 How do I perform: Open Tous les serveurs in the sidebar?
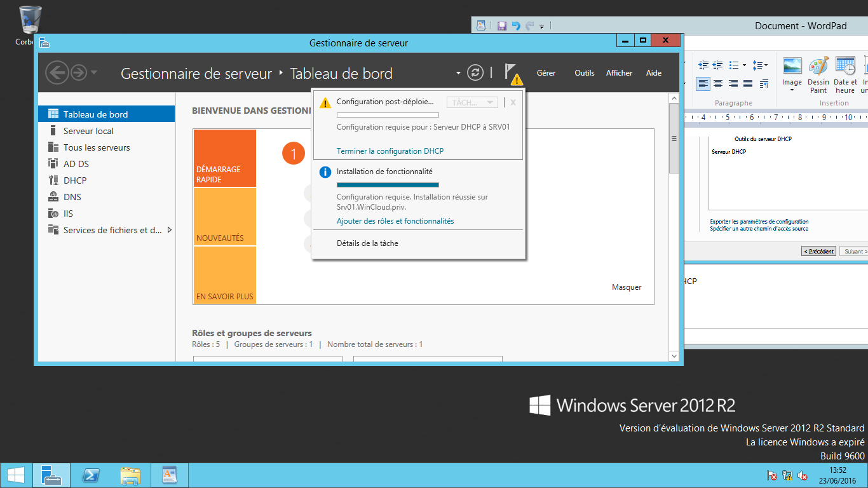point(106,147)
